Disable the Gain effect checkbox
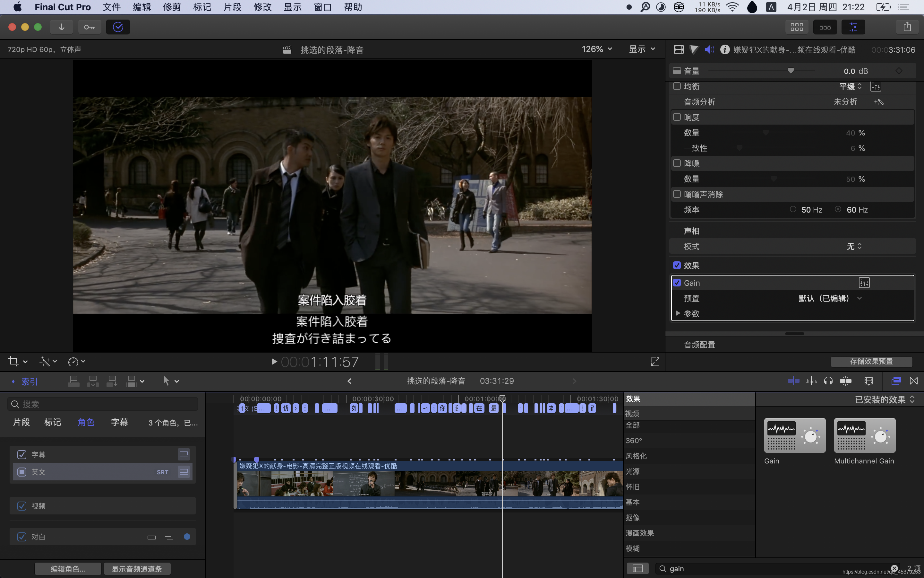 pos(677,283)
